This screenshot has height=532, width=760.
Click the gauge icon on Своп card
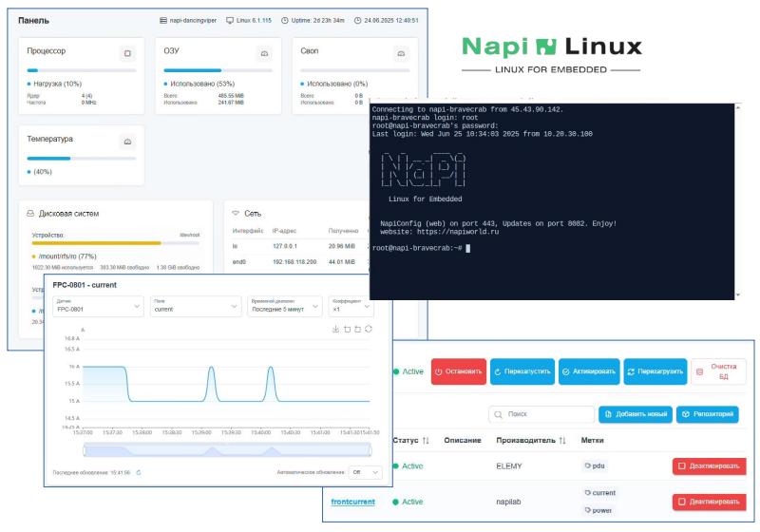pos(401,53)
